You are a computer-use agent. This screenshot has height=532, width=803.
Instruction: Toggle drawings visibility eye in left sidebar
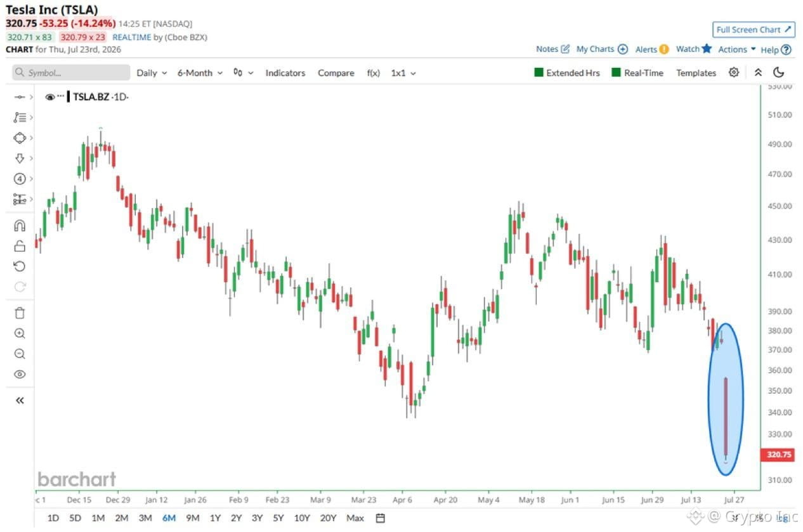point(19,374)
